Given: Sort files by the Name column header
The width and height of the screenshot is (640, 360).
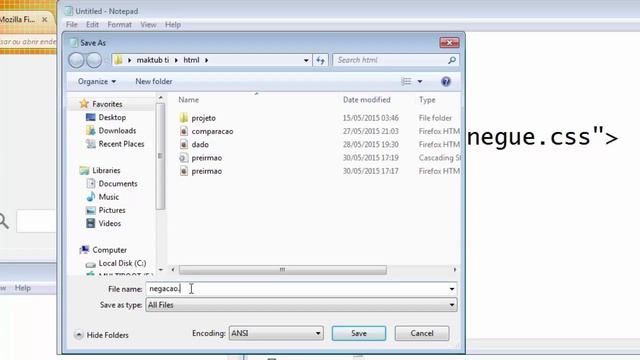Looking at the screenshot, I should (x=189, y=100).
